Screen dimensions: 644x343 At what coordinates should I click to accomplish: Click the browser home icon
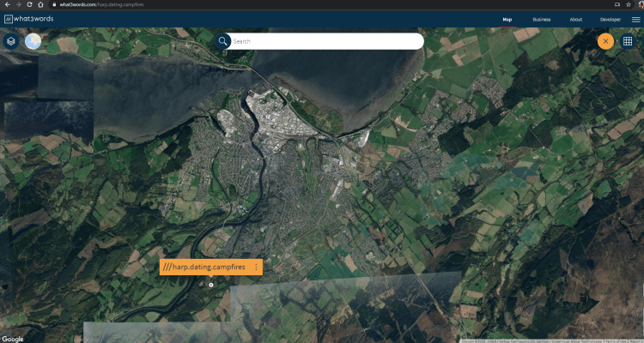(x=39, y=4)
